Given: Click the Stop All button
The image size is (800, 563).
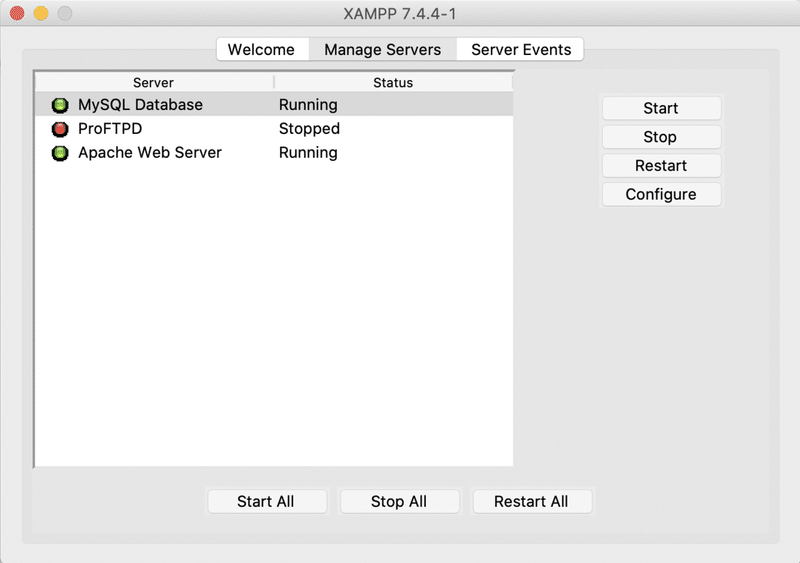Looking at the screenshot, I should click(x=399, y=501).
